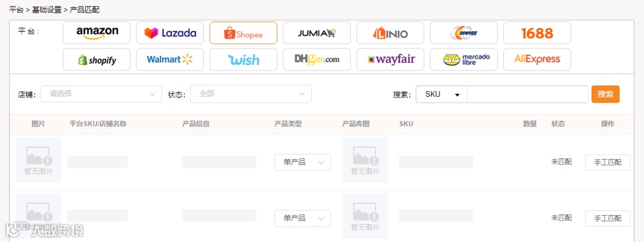This screenshot has width=644, height=242.
Task: Click first row 产品库图 placeholder image
Action: pos(365,160)
